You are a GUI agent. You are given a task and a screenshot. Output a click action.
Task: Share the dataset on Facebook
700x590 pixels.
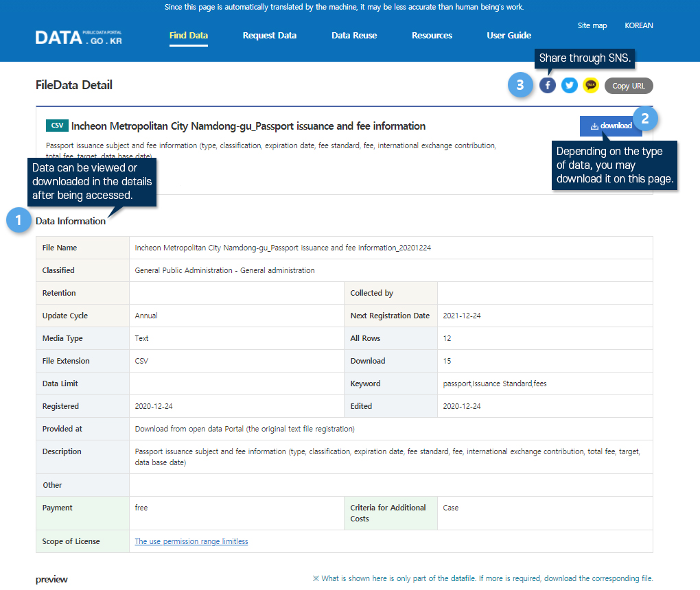548,85
